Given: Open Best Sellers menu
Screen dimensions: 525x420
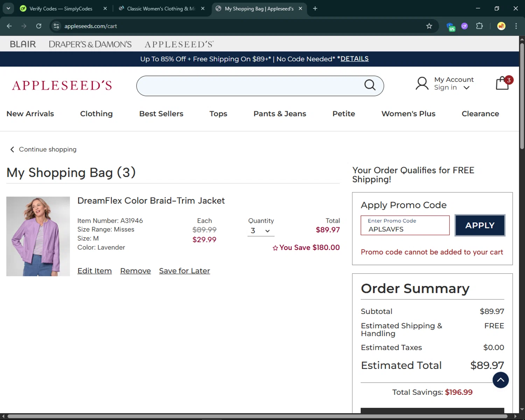Looking at the screenshot, I should point(161,114).
